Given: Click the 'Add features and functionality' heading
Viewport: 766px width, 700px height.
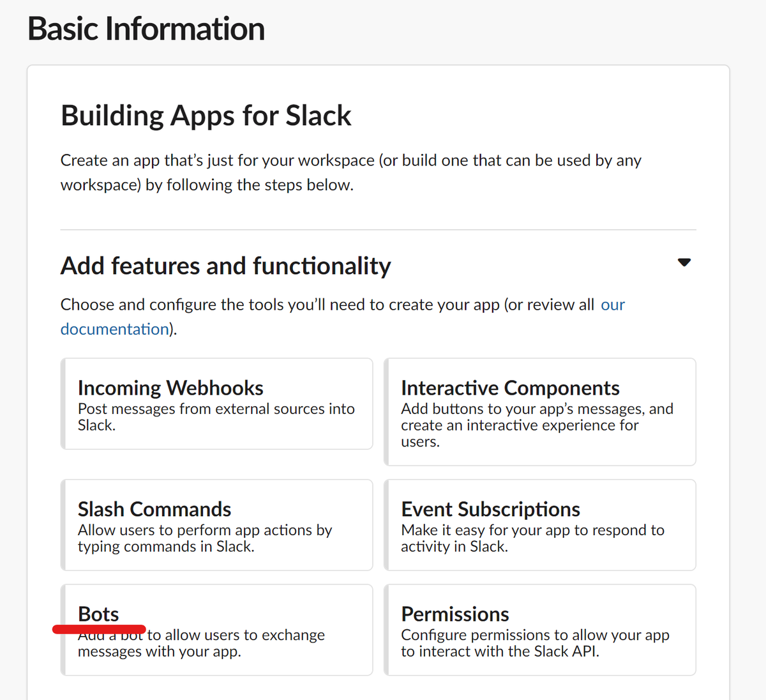Looking at the screenshot, I should click(x=226, y=266).
